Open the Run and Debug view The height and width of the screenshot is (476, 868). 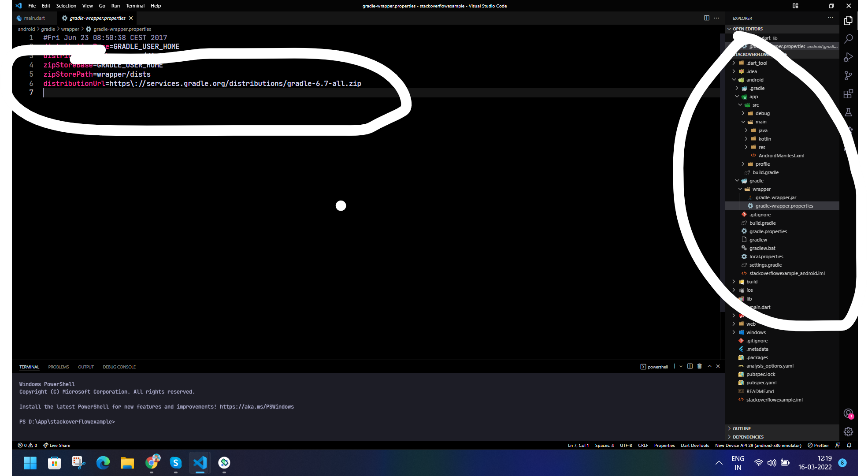click(x=848, y=57)
